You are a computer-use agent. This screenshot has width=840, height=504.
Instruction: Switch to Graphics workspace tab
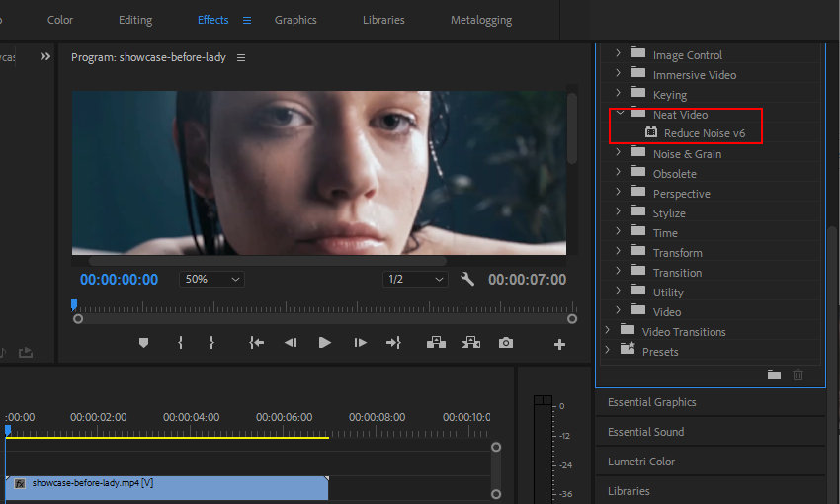[295, 20]
